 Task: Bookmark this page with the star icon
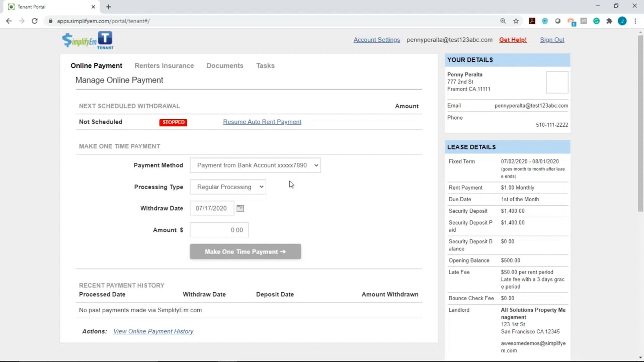pyautogui.click(x=516, y=21)
